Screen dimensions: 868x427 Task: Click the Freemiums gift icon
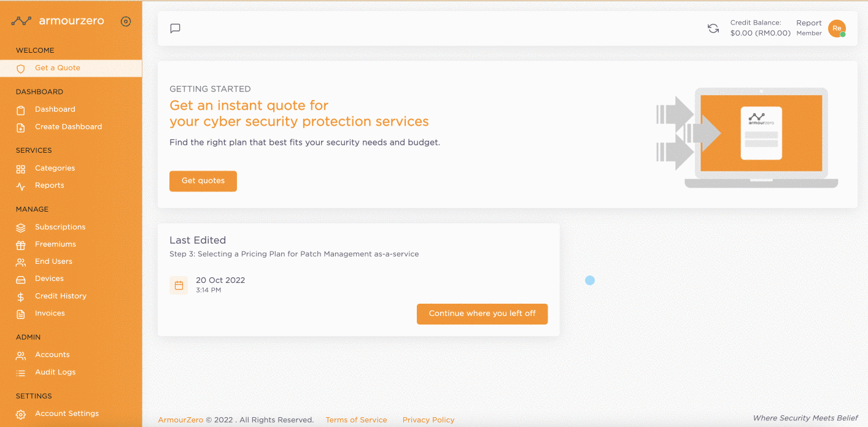click(21, 245)
